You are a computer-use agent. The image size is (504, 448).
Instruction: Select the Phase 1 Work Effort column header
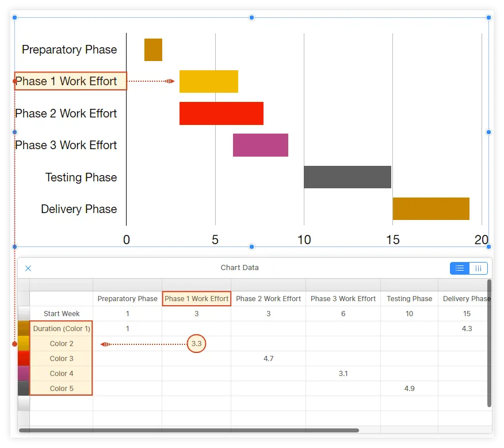pos(196,299)
